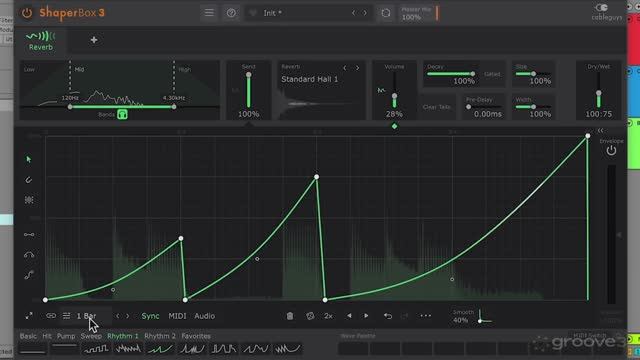Select next reverb type arrow
This screenshot has width=640, height=360.
pyautogui.click(x=358, y=68)
